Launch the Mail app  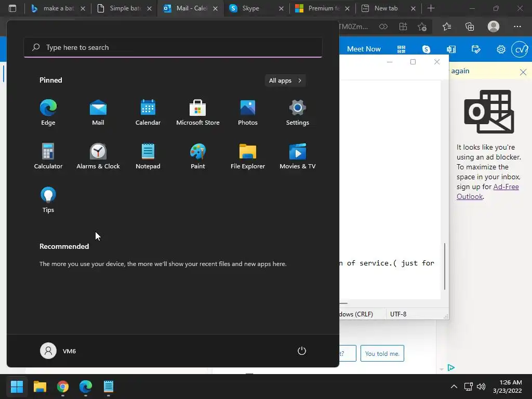tap(98, 113)
